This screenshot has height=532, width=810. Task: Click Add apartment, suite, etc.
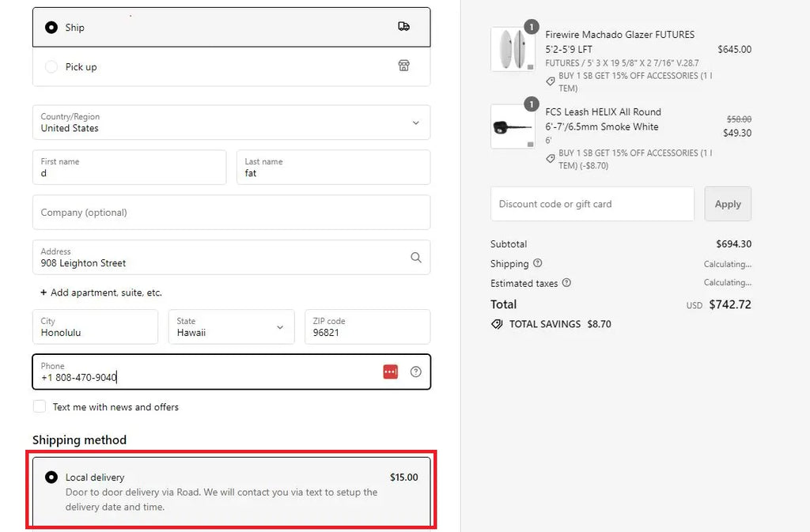(101, 292)
